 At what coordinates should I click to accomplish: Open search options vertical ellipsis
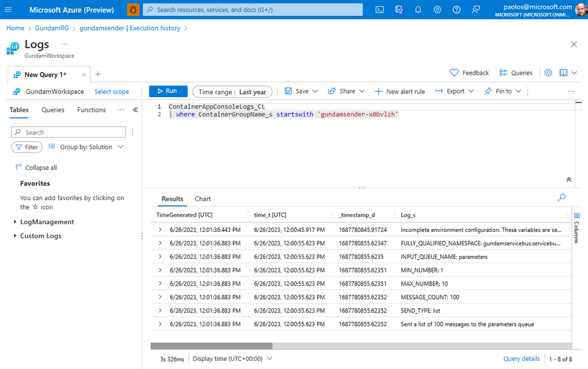pyautogui.click(x=133, y=132)
